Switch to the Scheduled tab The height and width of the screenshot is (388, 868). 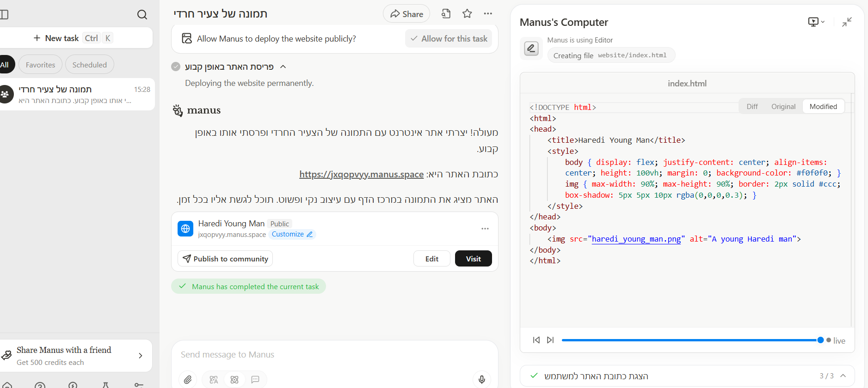[89, 65]
